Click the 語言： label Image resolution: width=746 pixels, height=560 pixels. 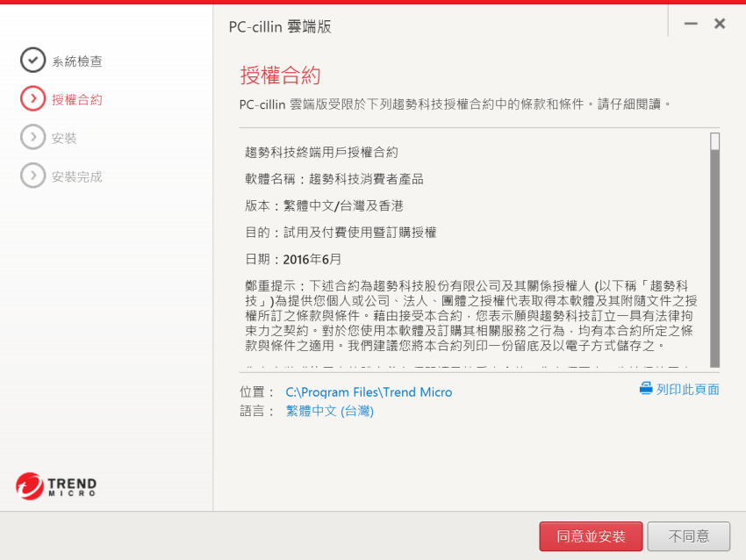257,411
